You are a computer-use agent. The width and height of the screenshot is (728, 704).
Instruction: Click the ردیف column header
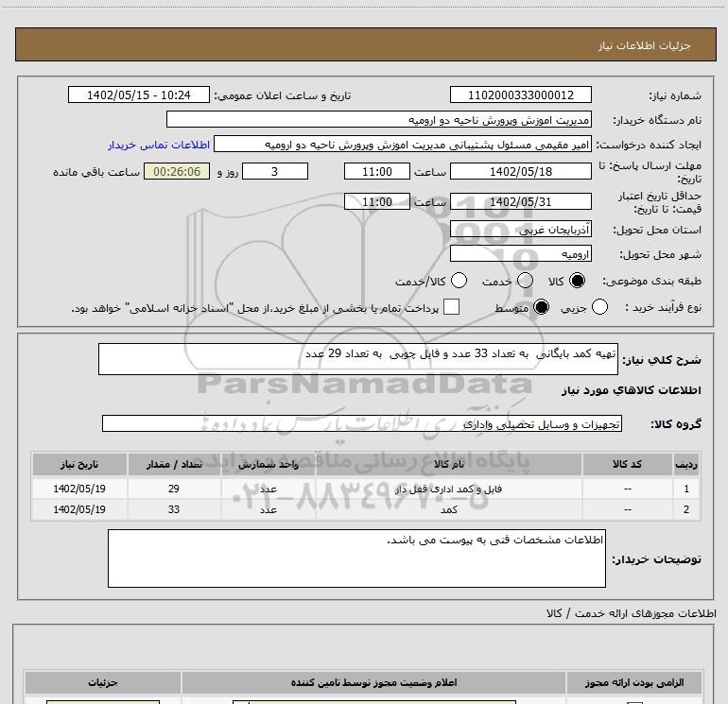click(686, 465)
